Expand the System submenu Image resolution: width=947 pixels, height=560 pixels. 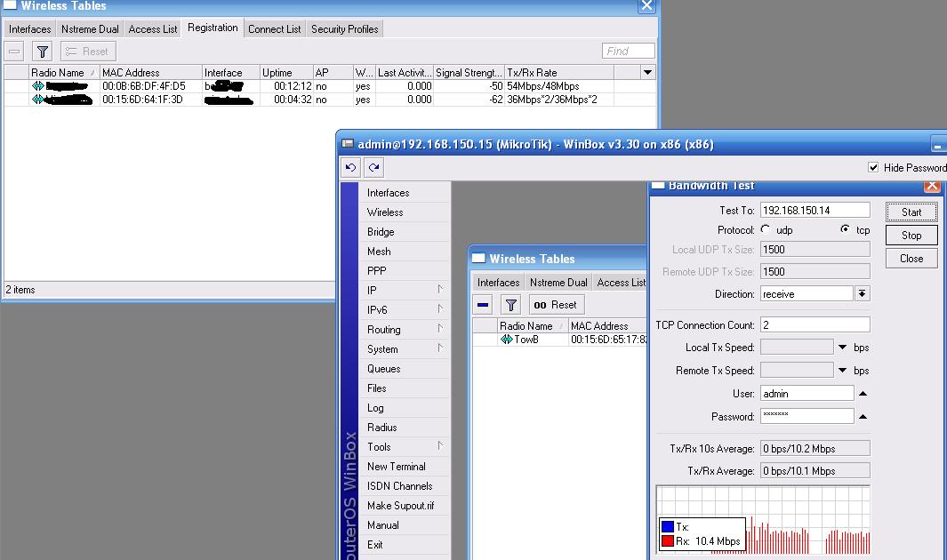(x=440, y=348)
